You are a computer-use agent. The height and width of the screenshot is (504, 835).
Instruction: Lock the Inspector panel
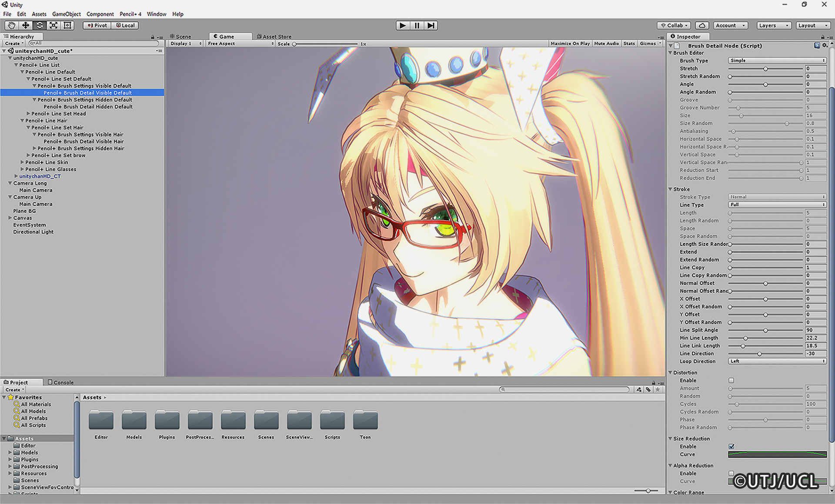(823, 37)
